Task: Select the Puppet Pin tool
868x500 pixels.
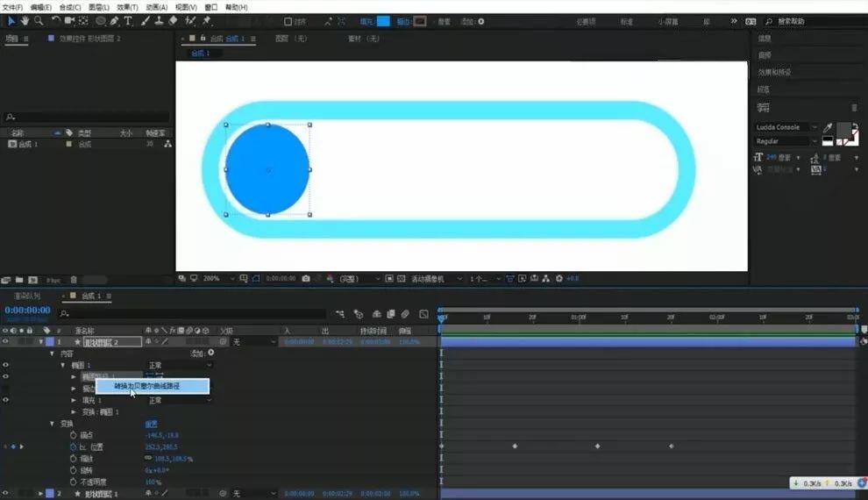Action: tap(207, 21)
